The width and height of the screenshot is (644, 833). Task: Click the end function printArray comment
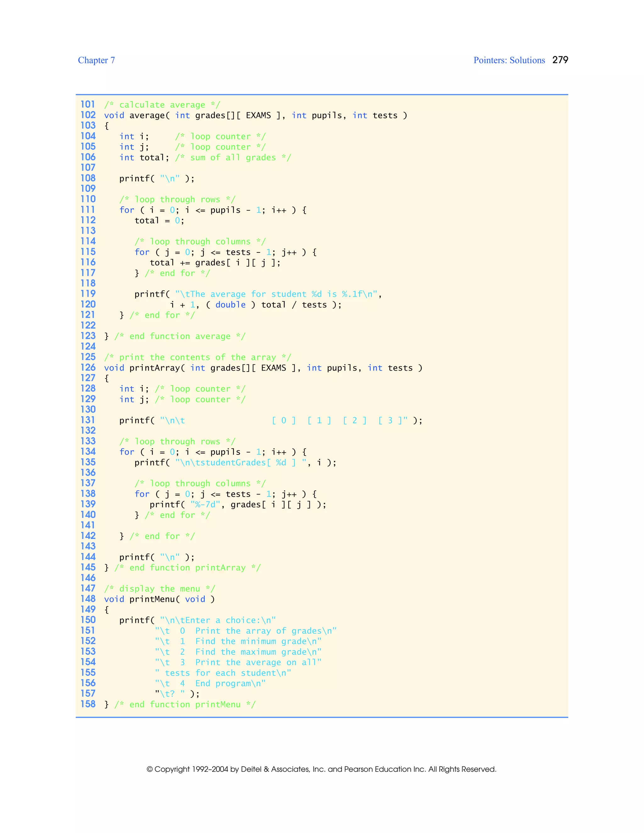187,568
